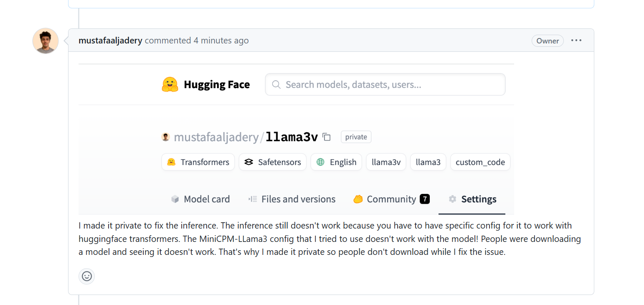
Task: Click the cube icon beside Model card
Action: pyautogui.click(x=175, y=199)
